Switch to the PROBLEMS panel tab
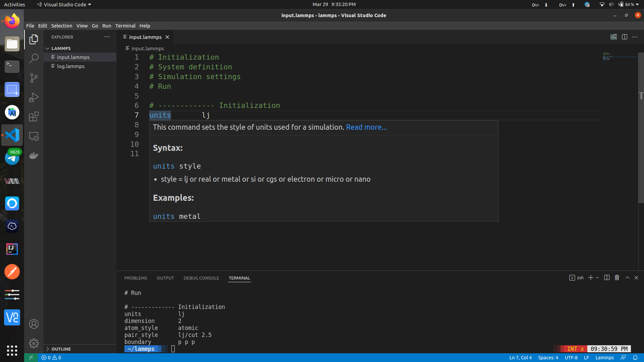 136,278
